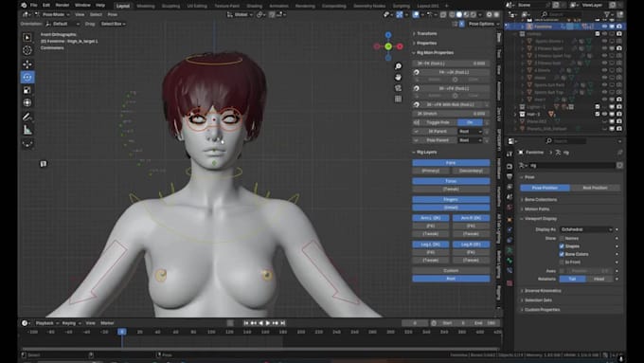Toggle camera view icon in viewport
The image size is (644, 363).
tap(398, 88)
